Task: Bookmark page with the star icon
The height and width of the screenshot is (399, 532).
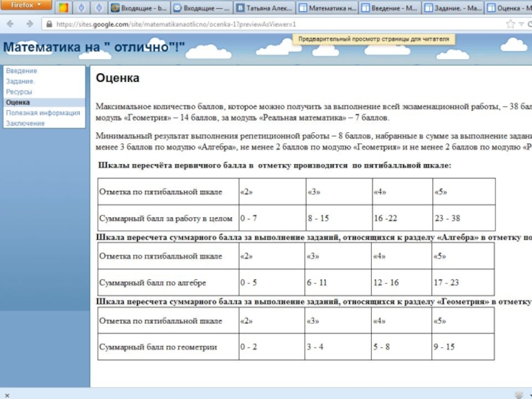Action: click(510, 24)
